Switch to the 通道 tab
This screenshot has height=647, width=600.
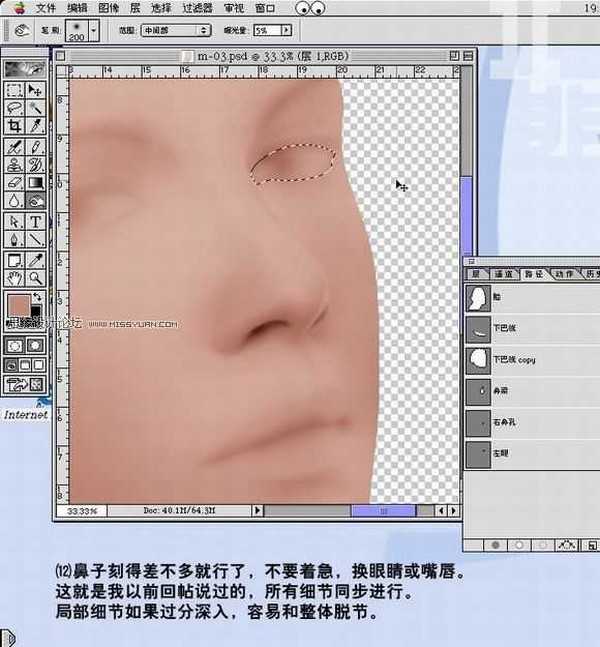[x=503, y=272]
